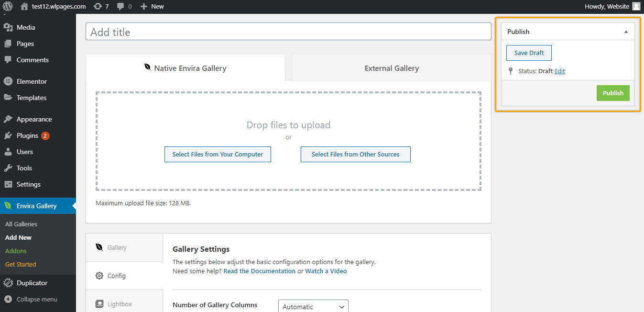Screen dimensions: 644x312
Task: Click the pin icon next to Status
Action: point(511,71)
